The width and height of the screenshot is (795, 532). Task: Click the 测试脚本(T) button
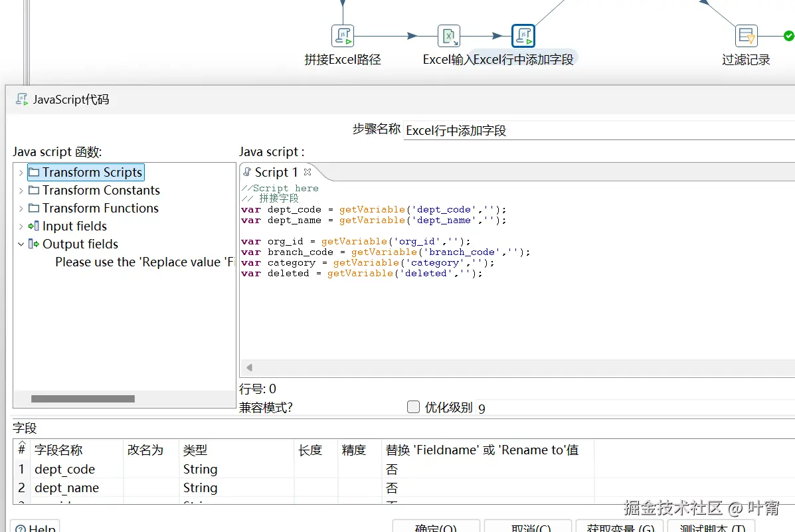pyautogui.click(x=711, y=527)
